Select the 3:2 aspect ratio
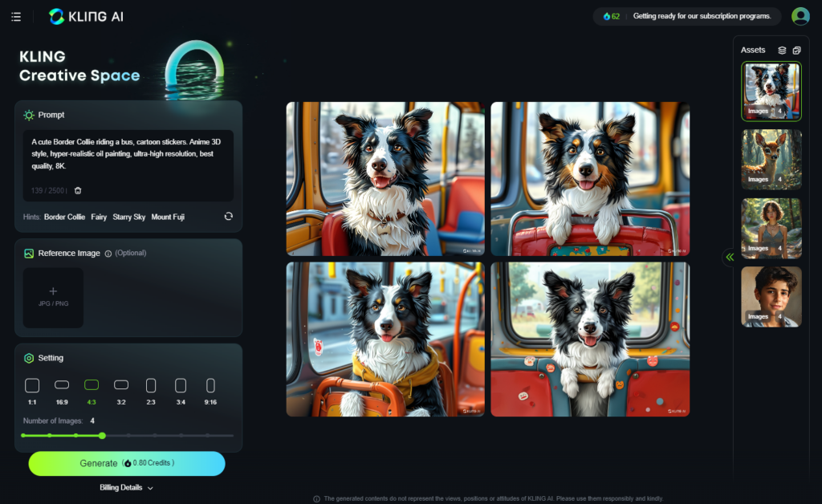 [x=121, y=392]
